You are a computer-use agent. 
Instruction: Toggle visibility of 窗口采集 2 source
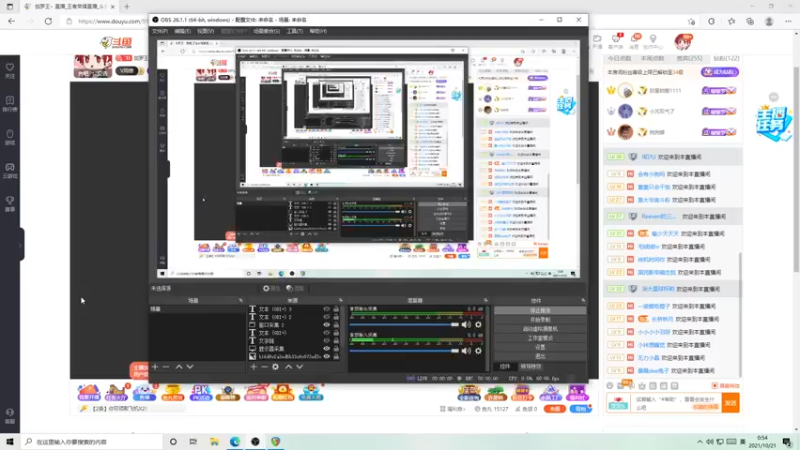coord(327,325)
